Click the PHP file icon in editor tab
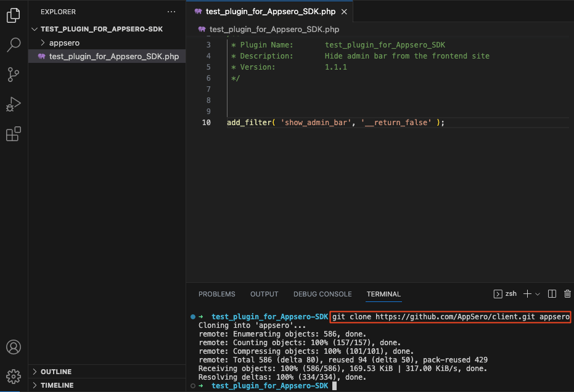The image size is (574, 392). tap(198, 11)
